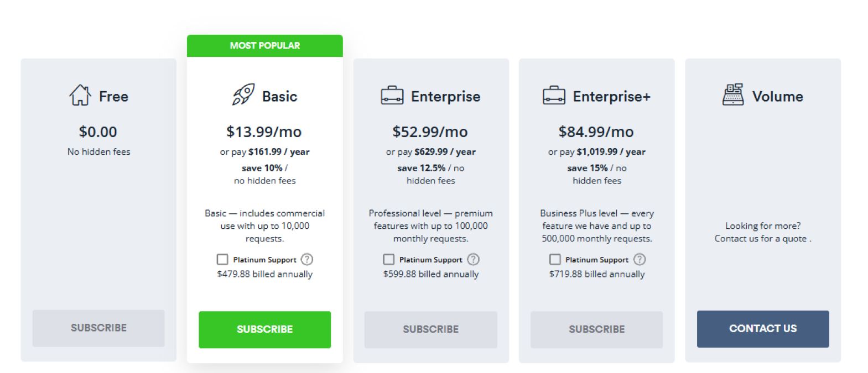Open Platinum Support help icon under Basic
This screenshot has width=868, height=373.
307,259
